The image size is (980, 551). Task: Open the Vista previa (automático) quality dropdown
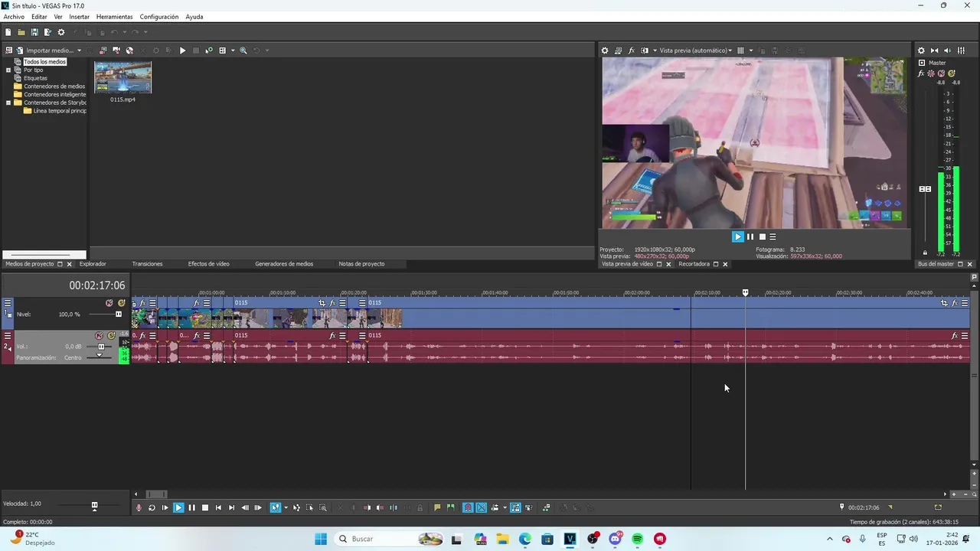(x=695, y=51)
